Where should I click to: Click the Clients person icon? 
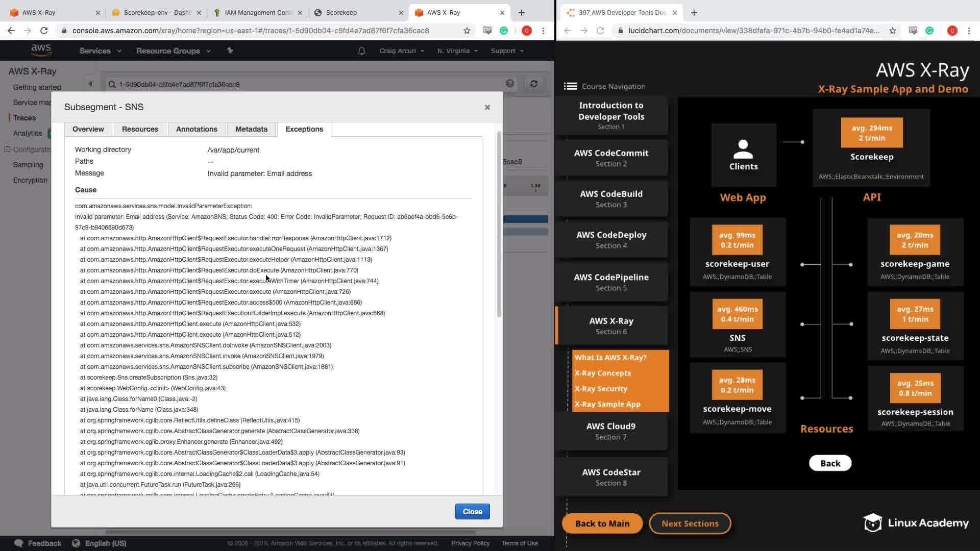tap(743, 149)
